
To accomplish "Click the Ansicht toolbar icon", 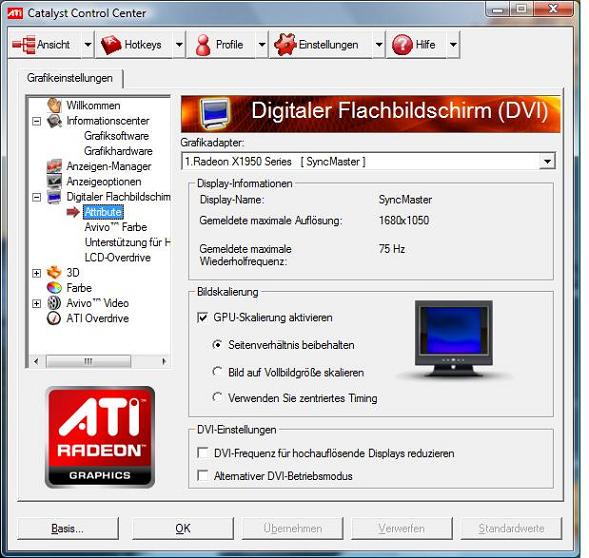I will pyautogui.click(x=23, y=45).
